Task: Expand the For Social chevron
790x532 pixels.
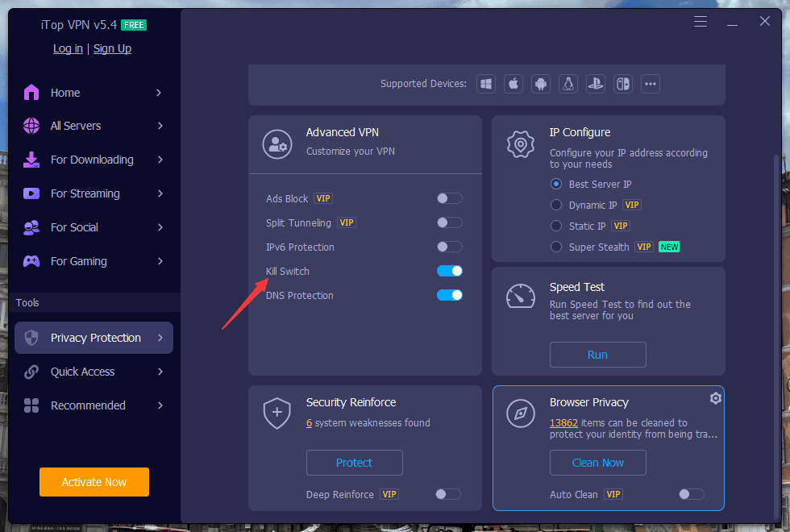Action: pos(160,227)
